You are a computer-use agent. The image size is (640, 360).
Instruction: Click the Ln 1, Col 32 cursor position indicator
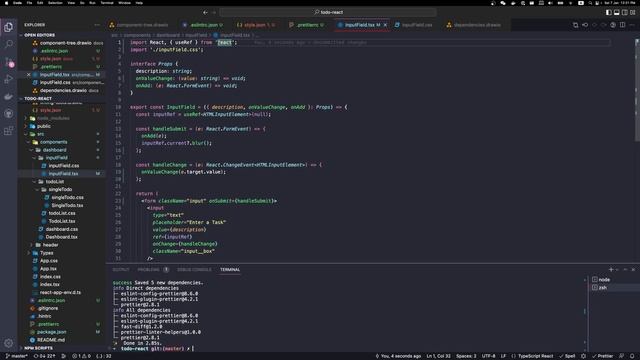click(x=438, y=356)
